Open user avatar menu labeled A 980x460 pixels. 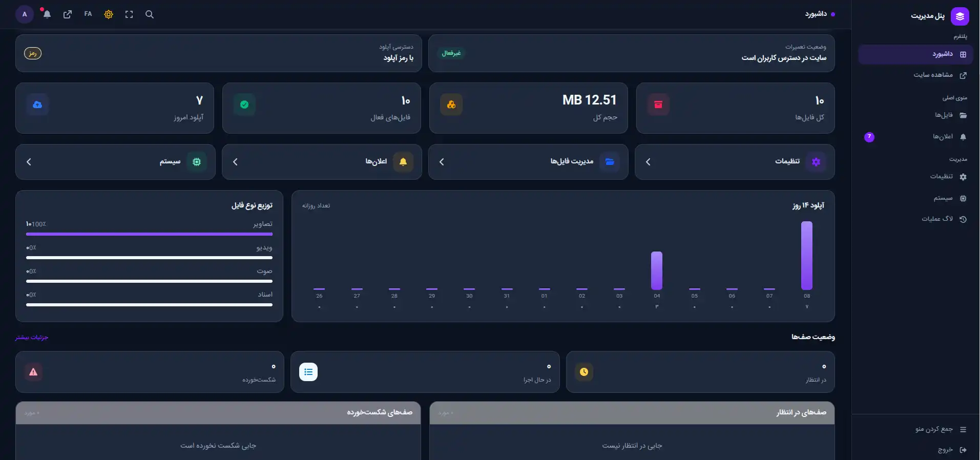tap(25, 14)
